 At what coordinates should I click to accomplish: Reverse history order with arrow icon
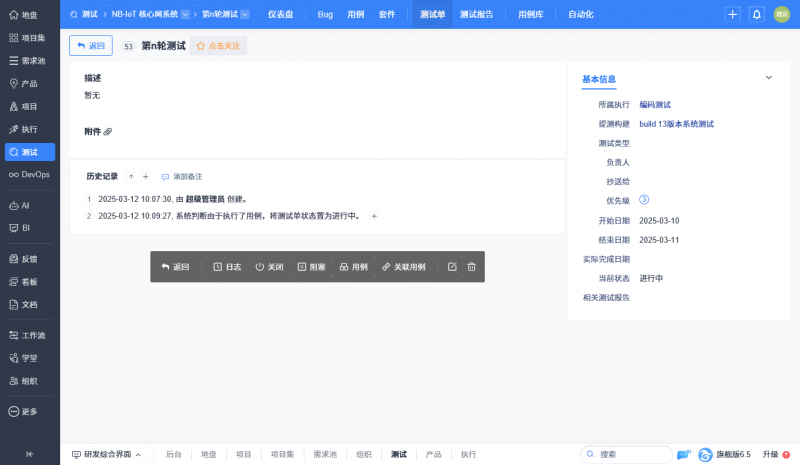(x=131, y=177)
